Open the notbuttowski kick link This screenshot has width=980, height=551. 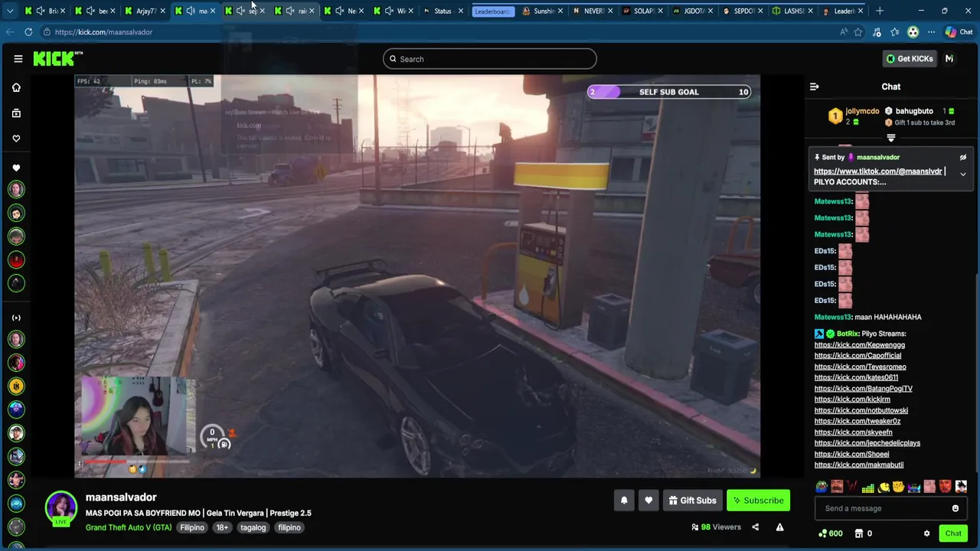(861, 410)
